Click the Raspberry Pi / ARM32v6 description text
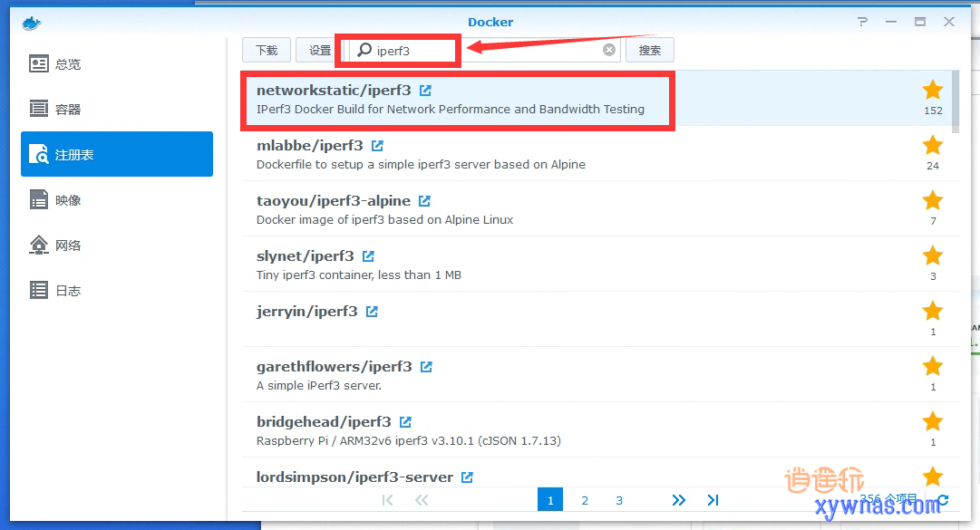Image resolution: width=980 pixels, height=530 pixels. pyautogui.click(x=408, y=440)
